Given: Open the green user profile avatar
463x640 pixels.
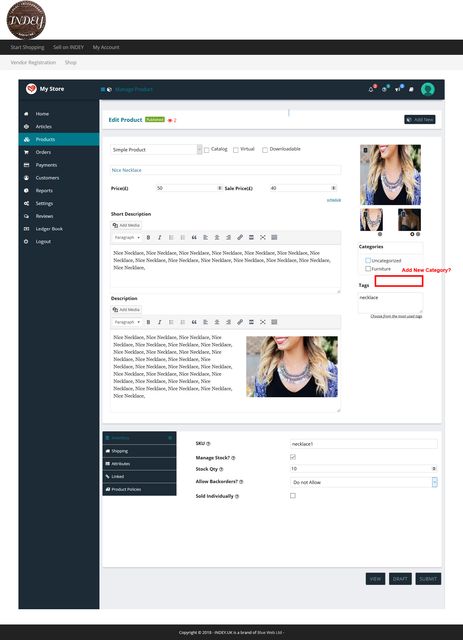Looking at the screenshot, I should [x=427, y=89].
